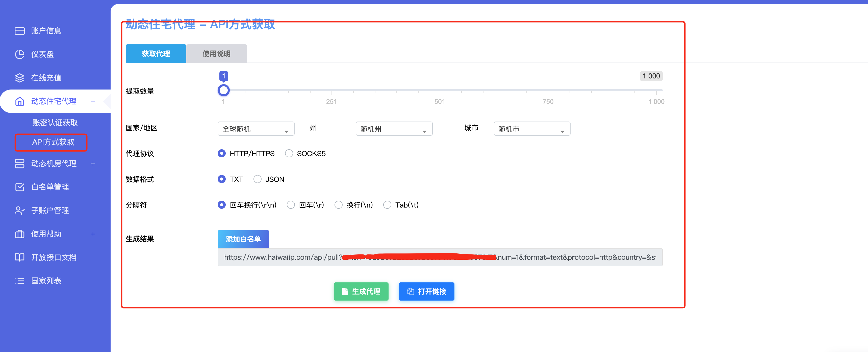The width and height of the screenshot is (868, 352).
Task: Open 账密认证获取 in the sidebar submenu
Action: tap(55, 123)
